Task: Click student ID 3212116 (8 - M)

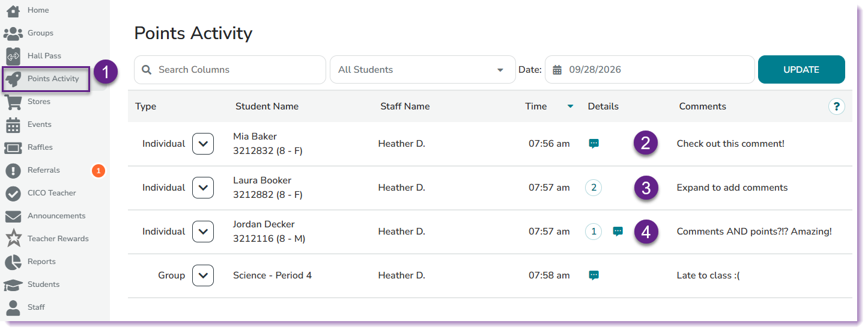Action: [269, 239]
